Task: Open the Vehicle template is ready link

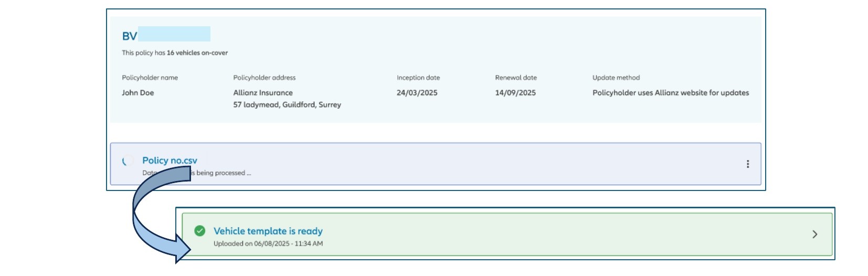Action: coord(268,231)
